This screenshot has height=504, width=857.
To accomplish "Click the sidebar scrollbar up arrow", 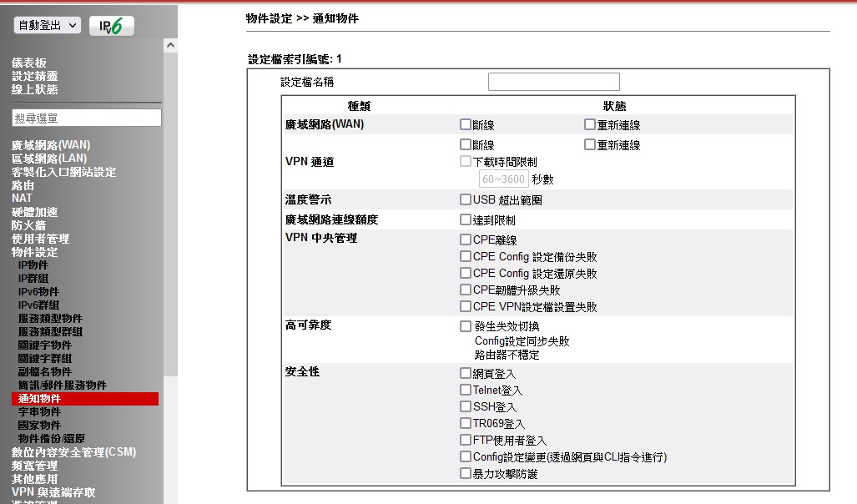I will tap(170, 45).
